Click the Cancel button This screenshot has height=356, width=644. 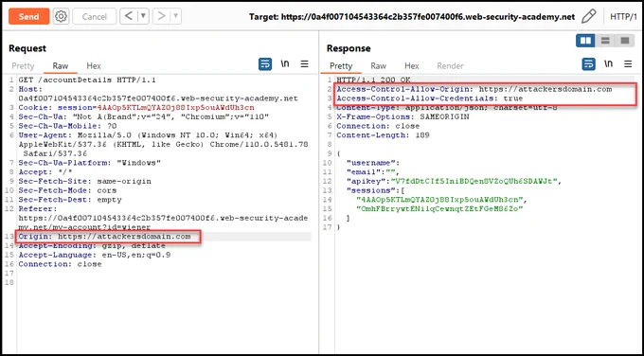pyautogui.click(x=95, y=16)
